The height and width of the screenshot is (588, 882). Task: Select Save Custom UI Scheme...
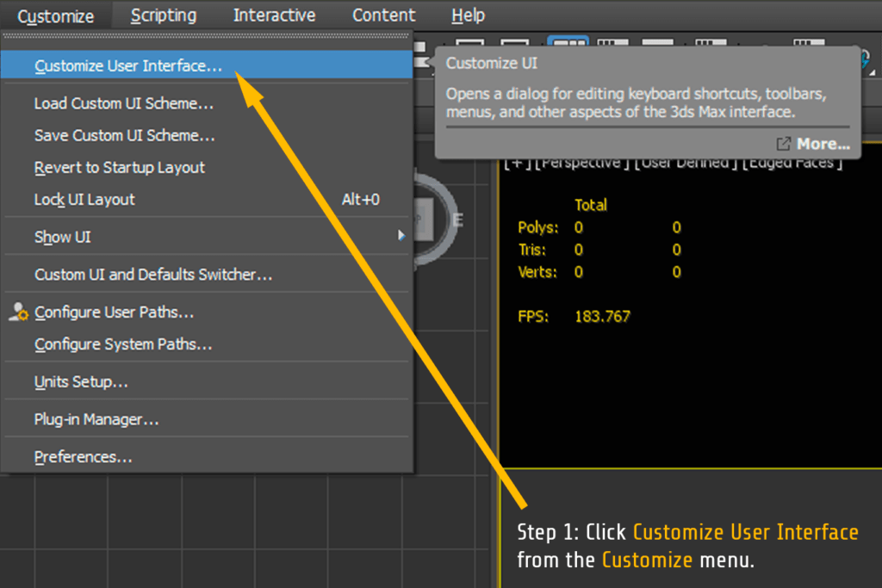tap(207, 135)
